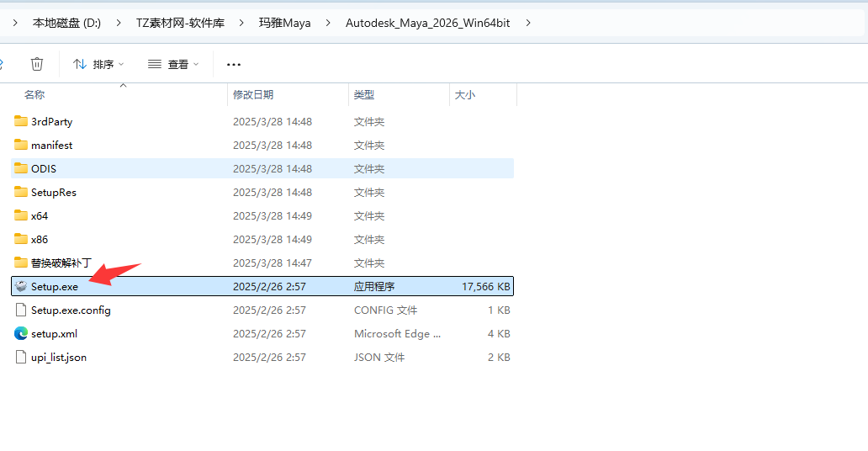This screenshot has height=451, width=868.
Task: Sort by 名称 column header
Action: 34,95
